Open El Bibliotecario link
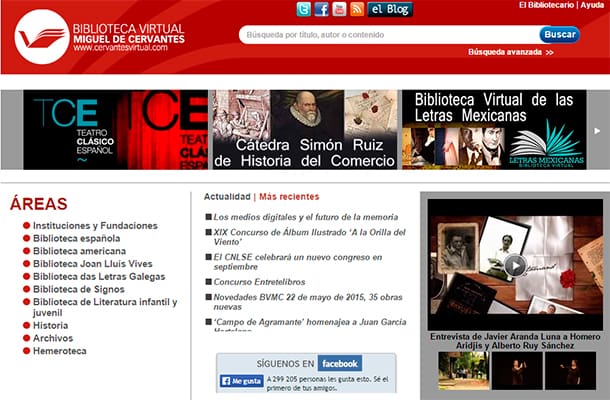This screenshot has width=610, height=400. coord(546,5)
